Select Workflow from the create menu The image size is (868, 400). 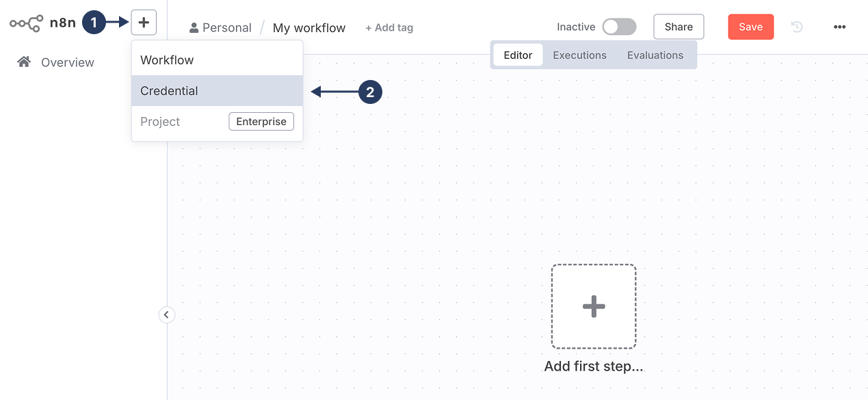point(167,60)
